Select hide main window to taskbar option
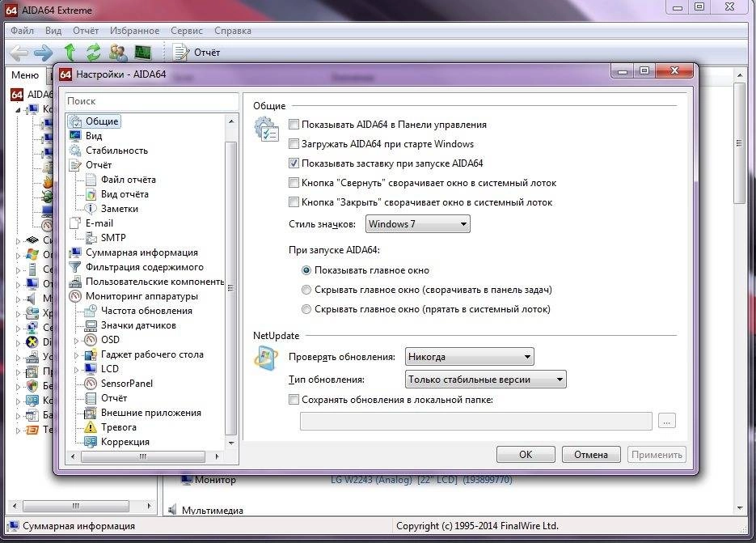Image resolution: width=756 pixels, height=543 pixels. point(306,290)
